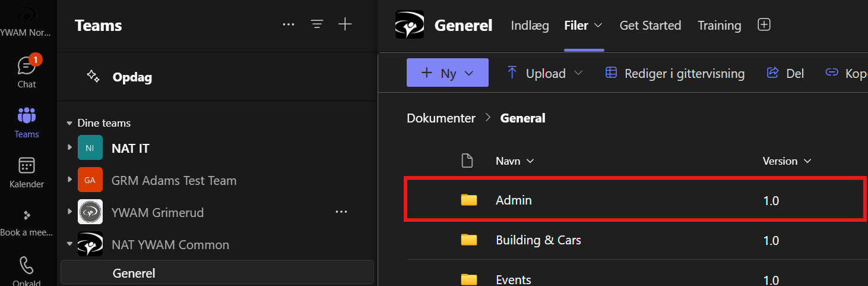The image size is (868, 286).
Task: Expand the YWAM Grimerud team
Action: 70,212
